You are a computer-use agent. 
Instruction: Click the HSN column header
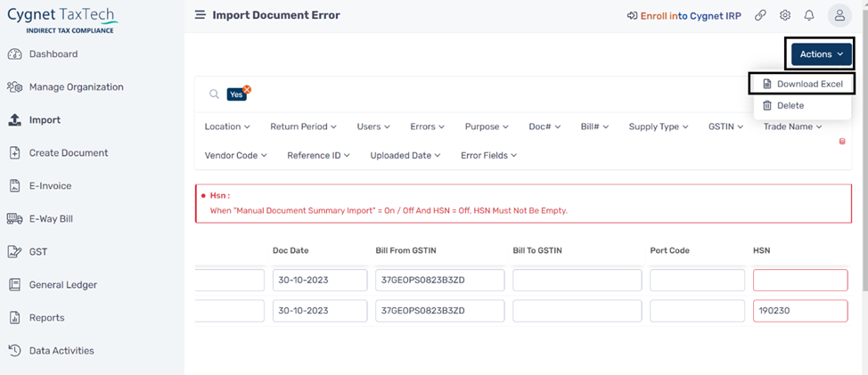click(x=761, y=250)
